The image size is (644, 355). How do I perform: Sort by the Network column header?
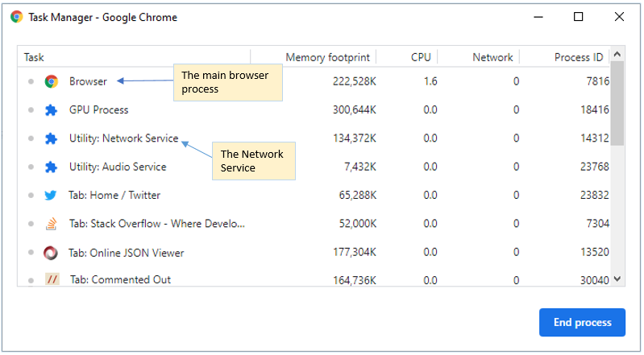479,57
